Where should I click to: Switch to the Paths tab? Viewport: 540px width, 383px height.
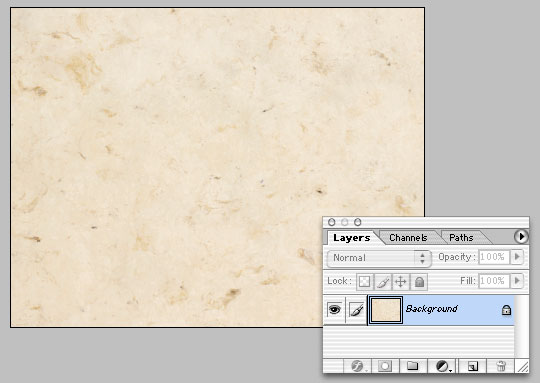tap(461, 238)
